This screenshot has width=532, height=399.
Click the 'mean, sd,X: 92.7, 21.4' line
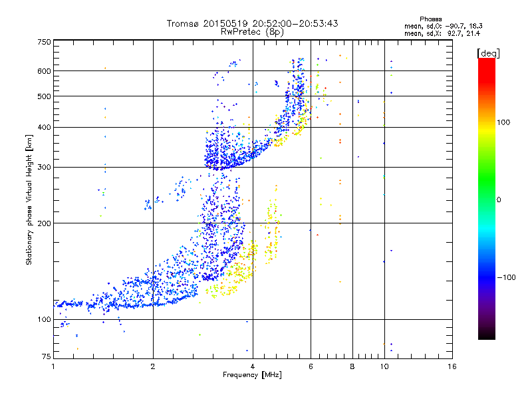coord(442,33)
